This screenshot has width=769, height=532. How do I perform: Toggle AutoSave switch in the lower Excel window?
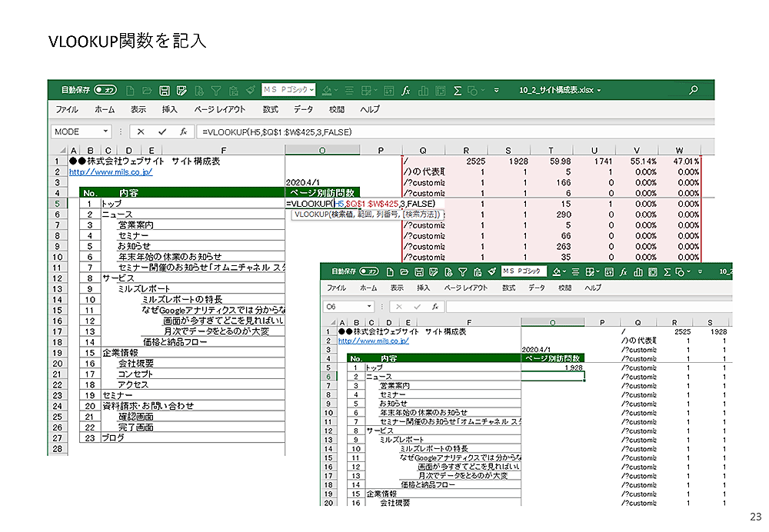(371, 271)
